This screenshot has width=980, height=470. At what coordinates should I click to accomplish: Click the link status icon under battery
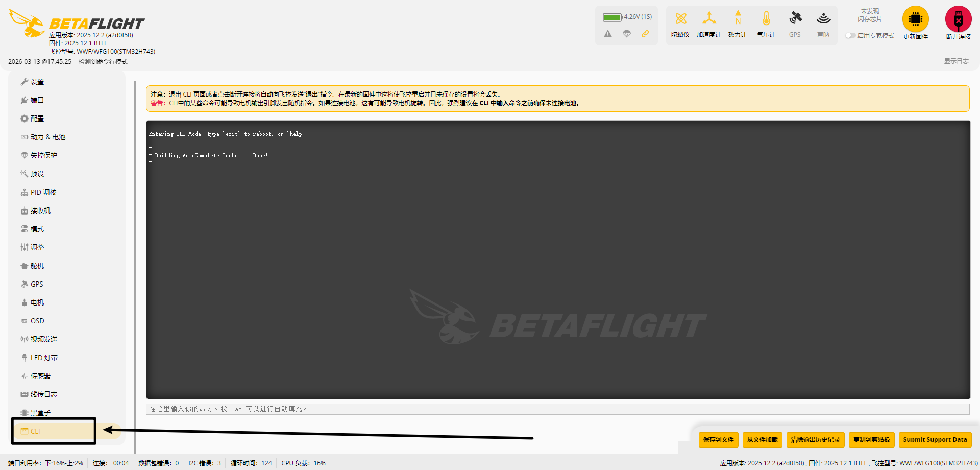pyautogui.click(x=645, y=34)
